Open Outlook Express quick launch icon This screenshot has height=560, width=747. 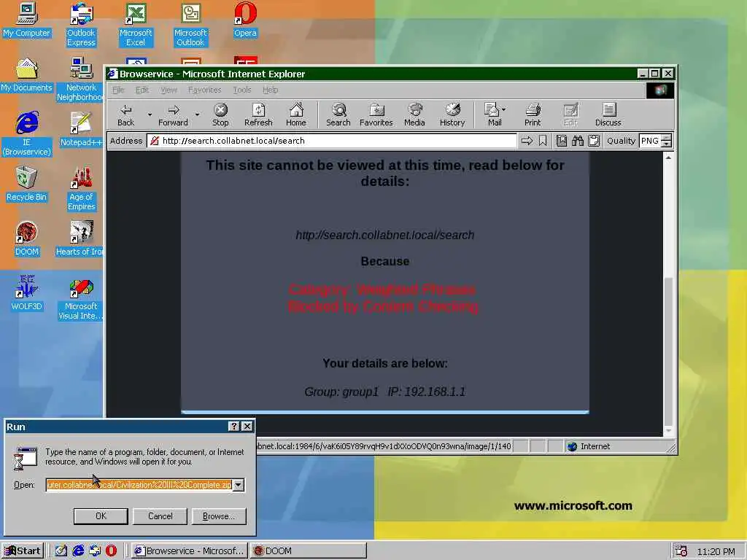(95, 551)
